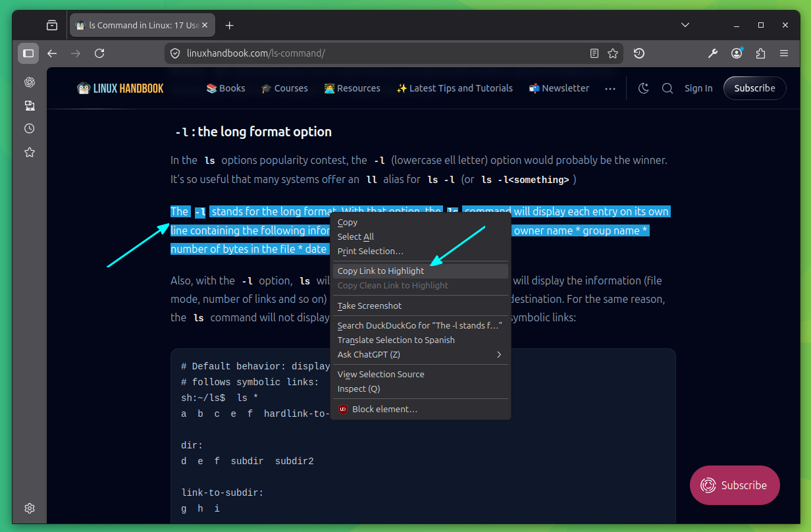Choose Select All in context menu
The height and width of the screenshot is (532, 811).
[421, 237]
